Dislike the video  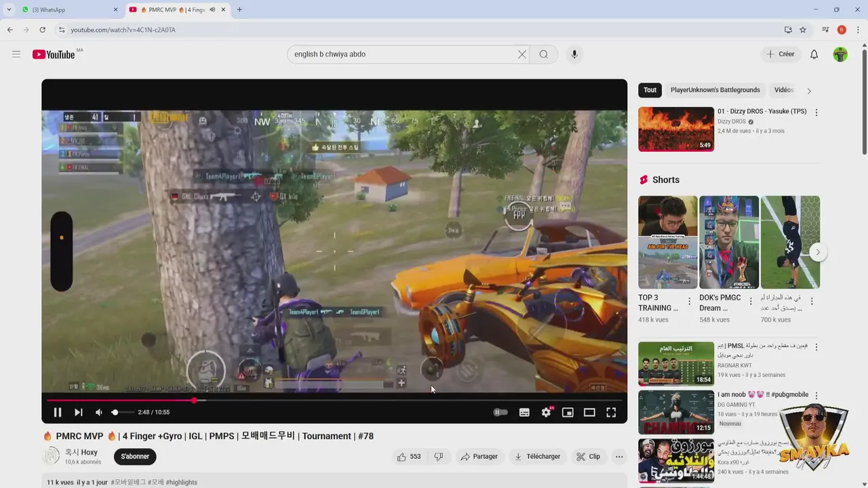point(439,457)
